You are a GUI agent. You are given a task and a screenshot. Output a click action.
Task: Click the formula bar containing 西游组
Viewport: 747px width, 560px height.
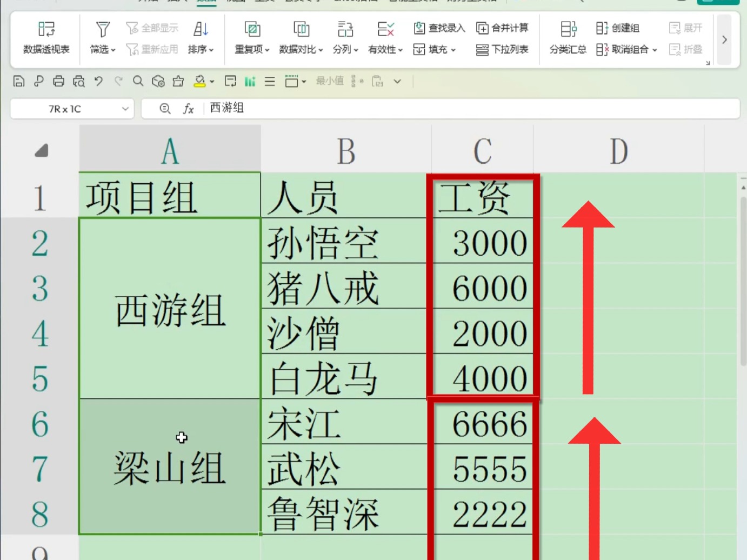[471, 109]
